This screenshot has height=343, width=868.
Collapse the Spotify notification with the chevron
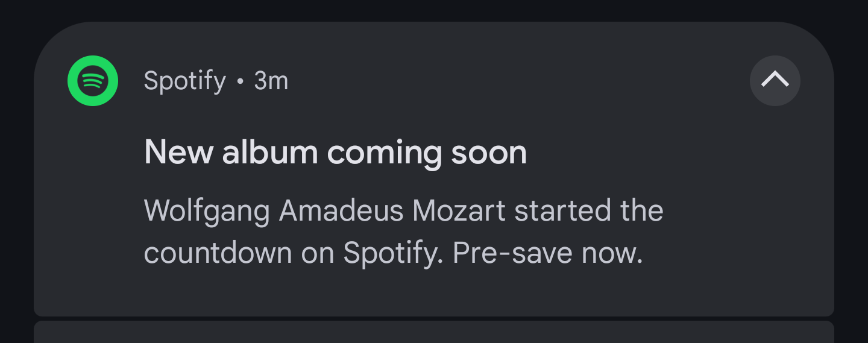tap(775, 81)
